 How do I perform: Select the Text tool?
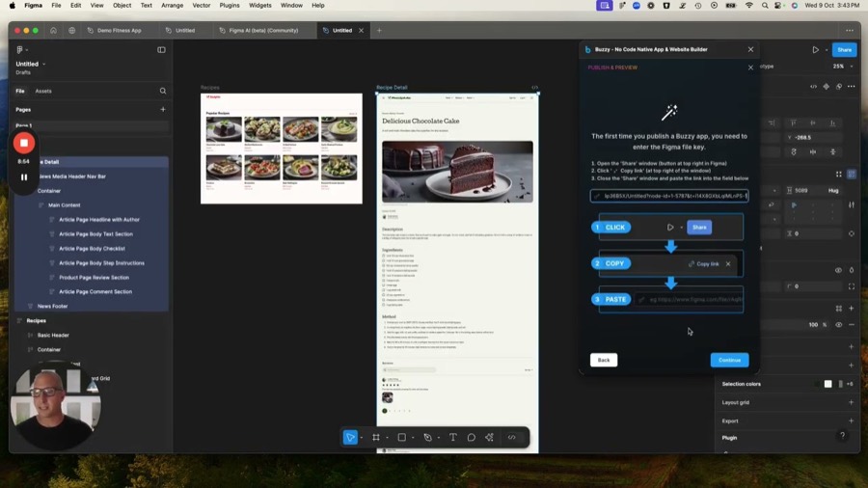pyautogui.click(x=453, y=438)
